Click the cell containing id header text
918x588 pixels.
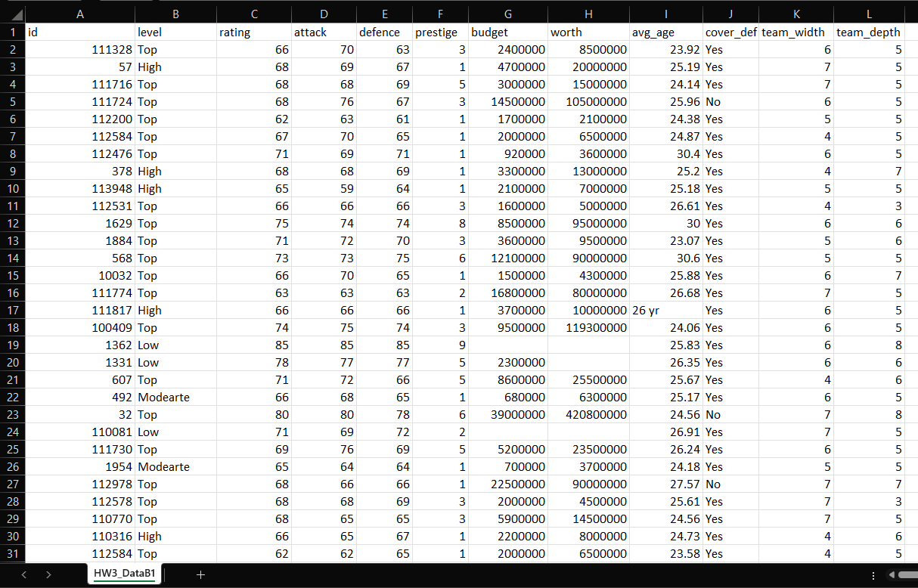[80, 32]
